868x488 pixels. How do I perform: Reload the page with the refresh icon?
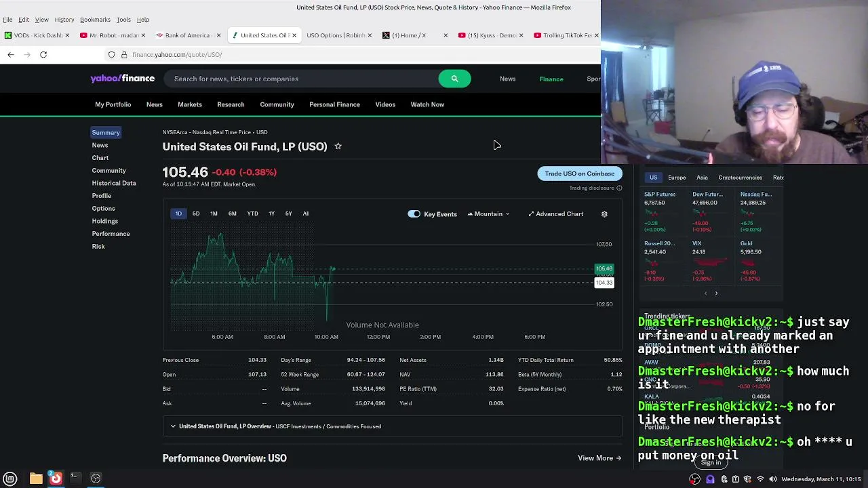[43, 54]
